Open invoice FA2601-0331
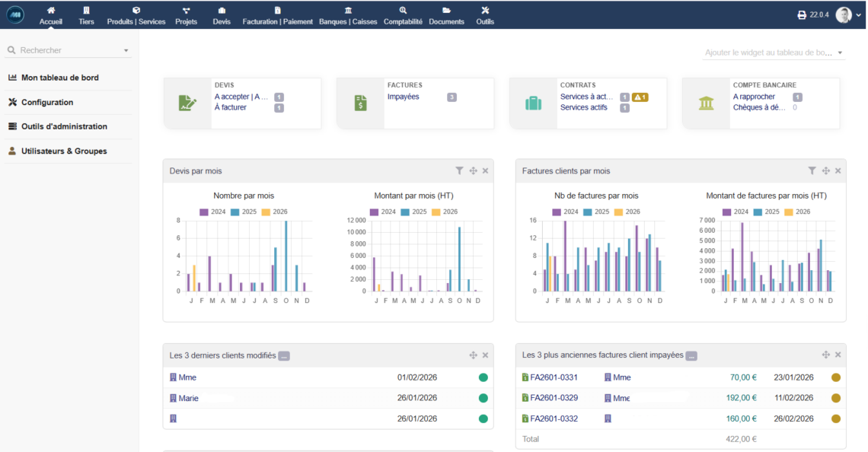The height and width of the screenshot is (452, 868). (x=554, y=377)
